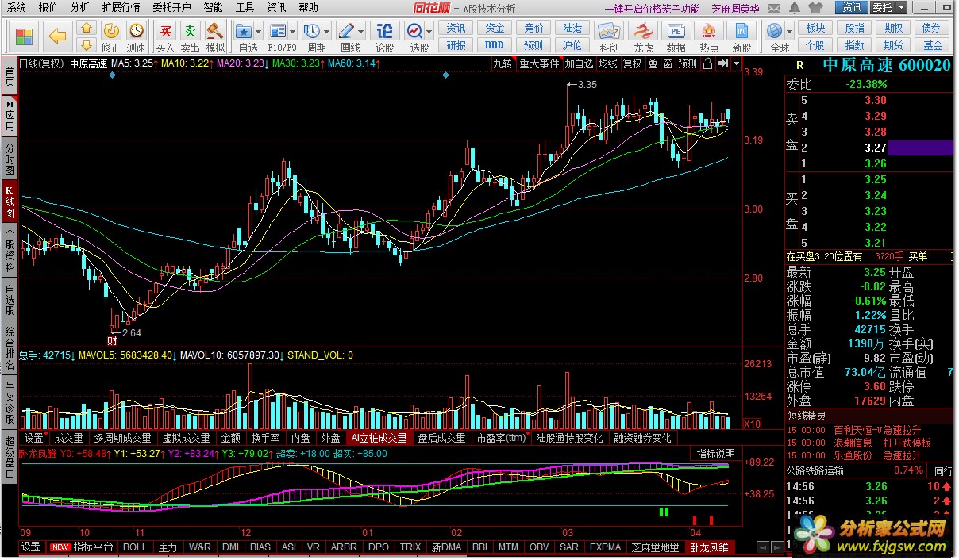Page up with the small up arrow icon
The image size is (959, 560).
[87, 29]
